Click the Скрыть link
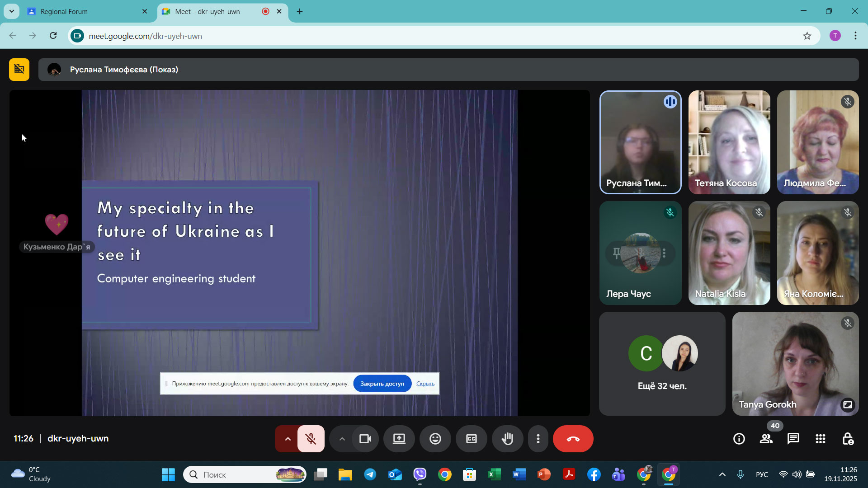868x488 pixels. tap(425, 384)
